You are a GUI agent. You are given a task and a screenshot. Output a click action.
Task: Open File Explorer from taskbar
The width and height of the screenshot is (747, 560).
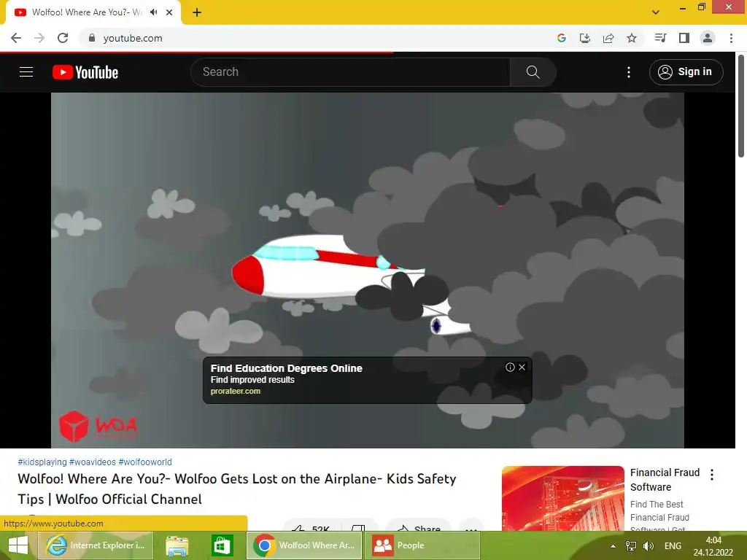click(177, 545)
